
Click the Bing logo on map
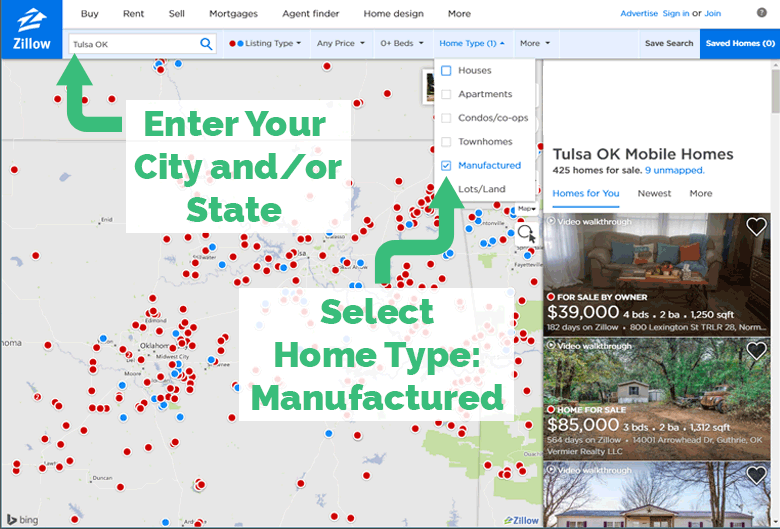coord(23,520)
